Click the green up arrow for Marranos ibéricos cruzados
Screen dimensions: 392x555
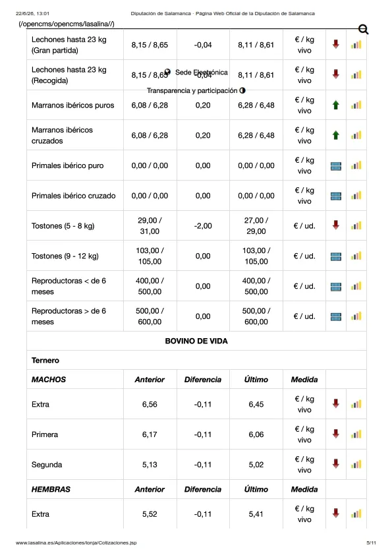tap(336, 135)
